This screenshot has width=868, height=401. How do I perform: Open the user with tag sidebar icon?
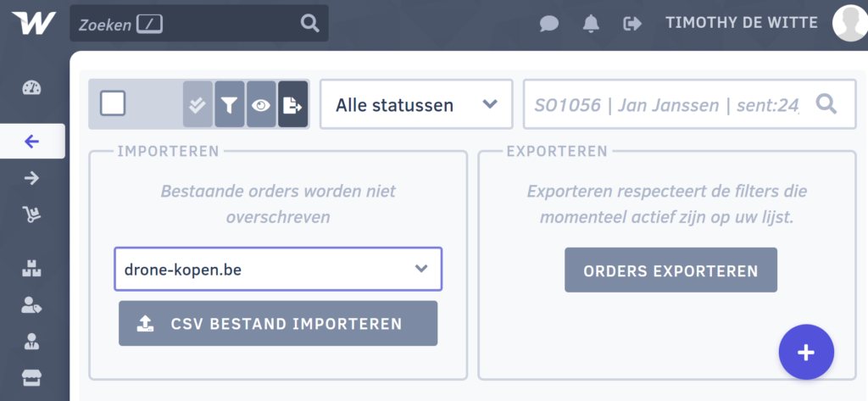point(31,304)
